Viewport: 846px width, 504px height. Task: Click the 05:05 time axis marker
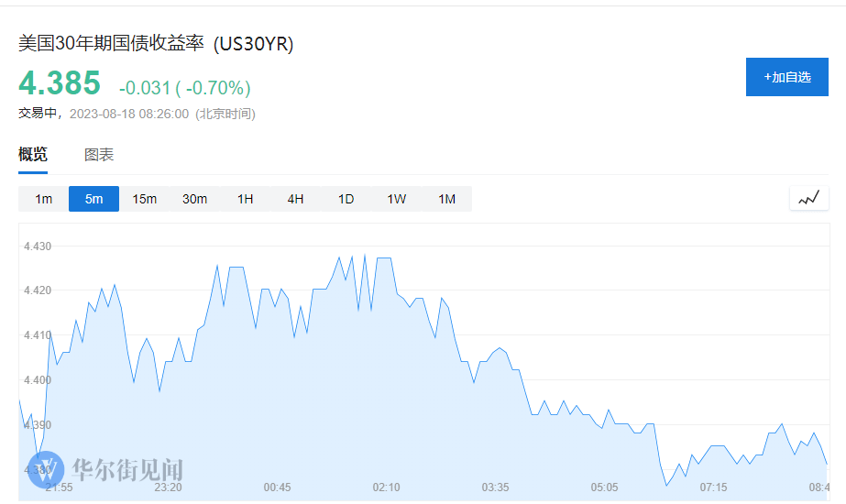click(604, 488)
